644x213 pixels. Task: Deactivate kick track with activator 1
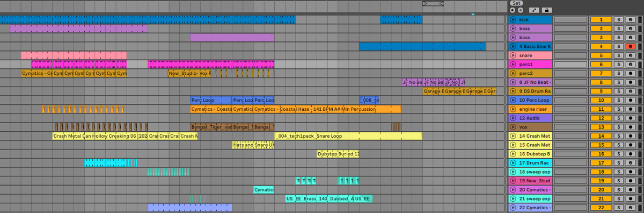(x=601, y=19)
